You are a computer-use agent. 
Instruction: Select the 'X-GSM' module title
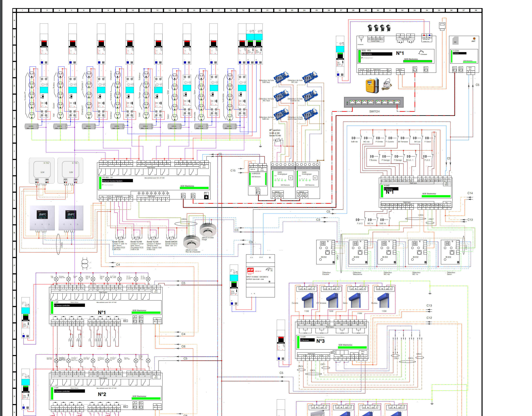tap(456, 51)
